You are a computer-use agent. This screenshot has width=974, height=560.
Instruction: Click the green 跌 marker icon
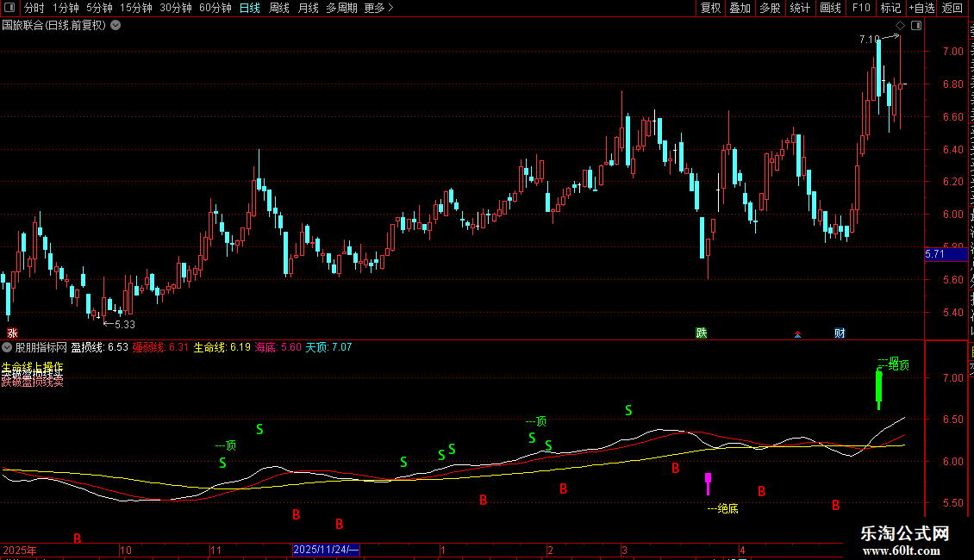[x=702, y=333]
